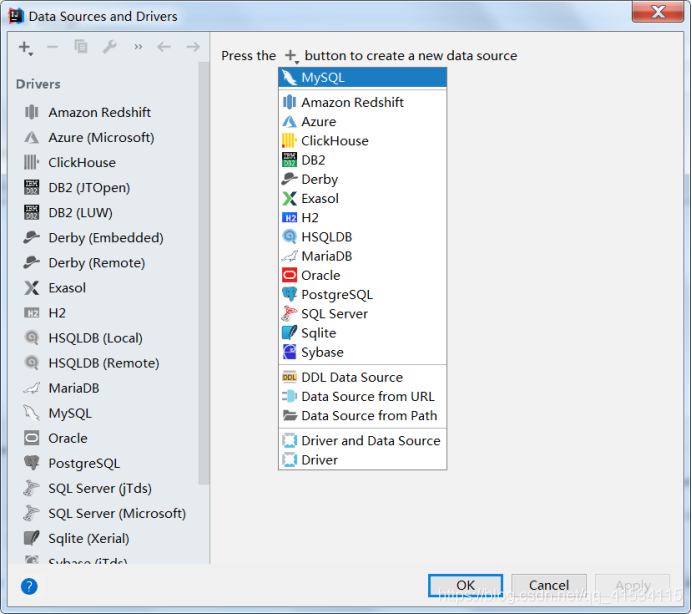Choose Amazon Redshift in popup menu
The height and width of the screenshot is (614, 692).
pyautogui.click(x=362, y=102)
